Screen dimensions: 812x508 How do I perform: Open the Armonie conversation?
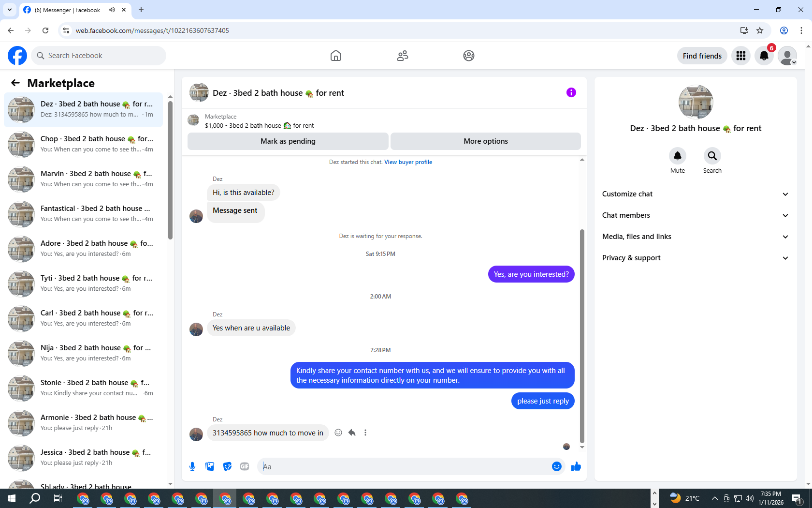pyautogui.click(x=83, y=423)
